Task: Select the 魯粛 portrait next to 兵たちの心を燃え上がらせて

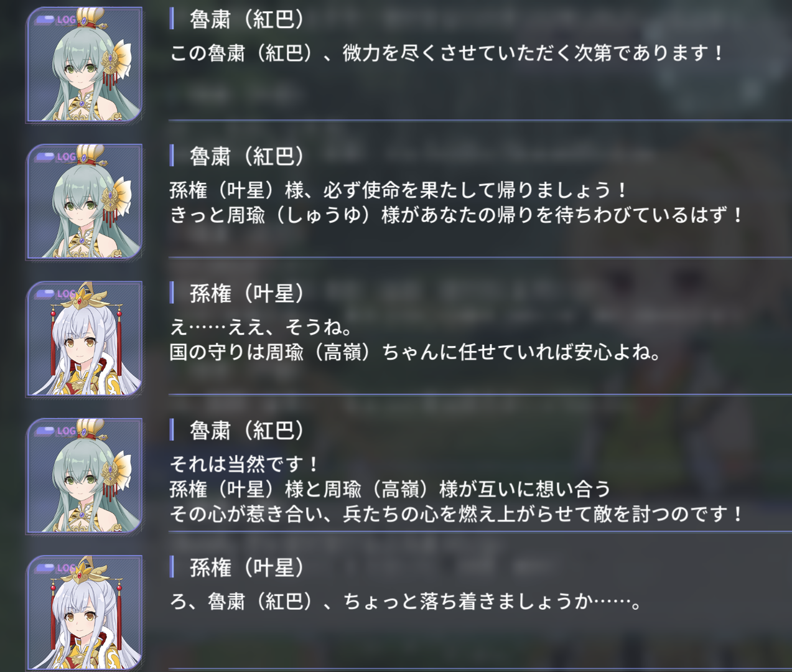Action: pyautogui.click(x=84, y=475)
